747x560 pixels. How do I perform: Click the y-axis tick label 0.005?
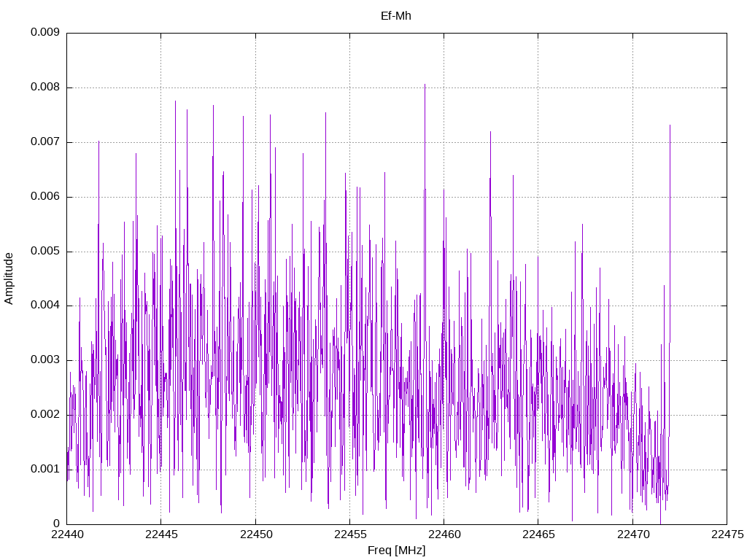(x=45, y=251)
